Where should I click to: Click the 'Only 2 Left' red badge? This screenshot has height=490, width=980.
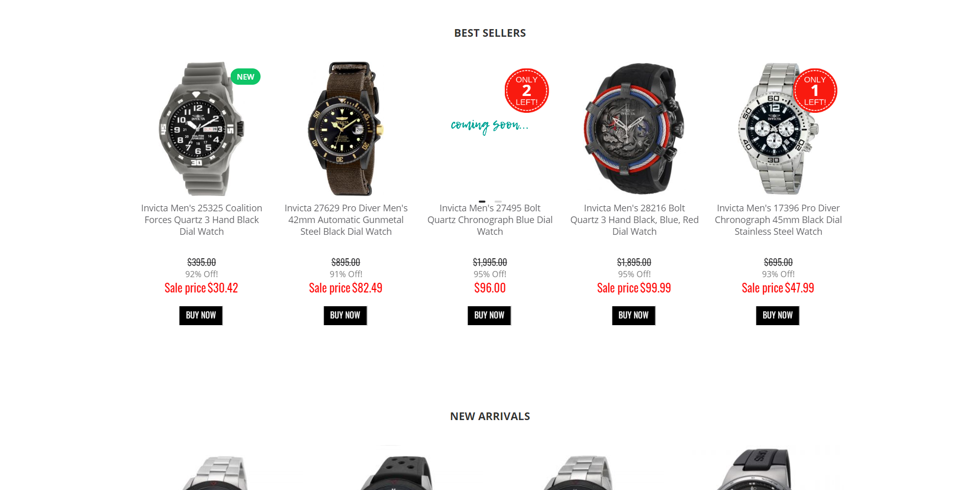(527, 91)
